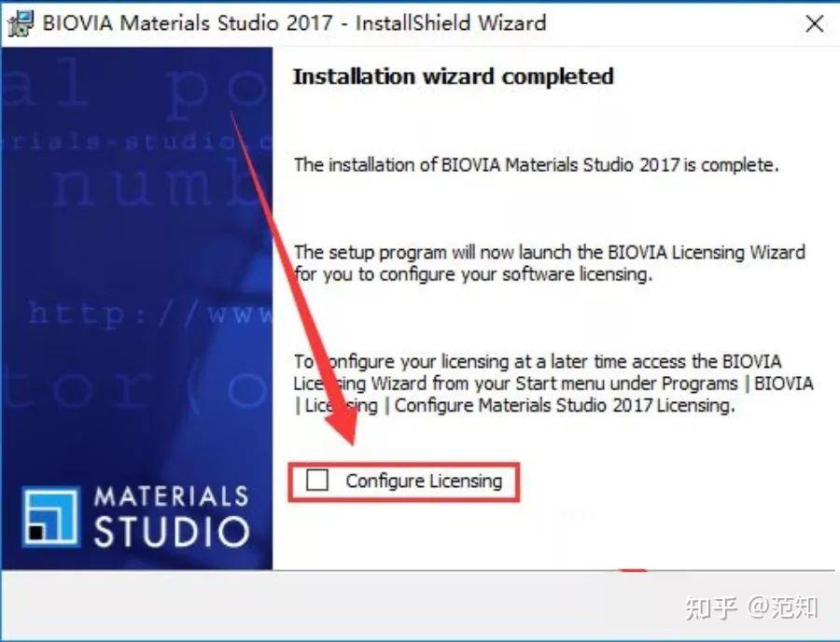
Task: Tick the Configure Licensing checkbox
Action: pos(317,480)
